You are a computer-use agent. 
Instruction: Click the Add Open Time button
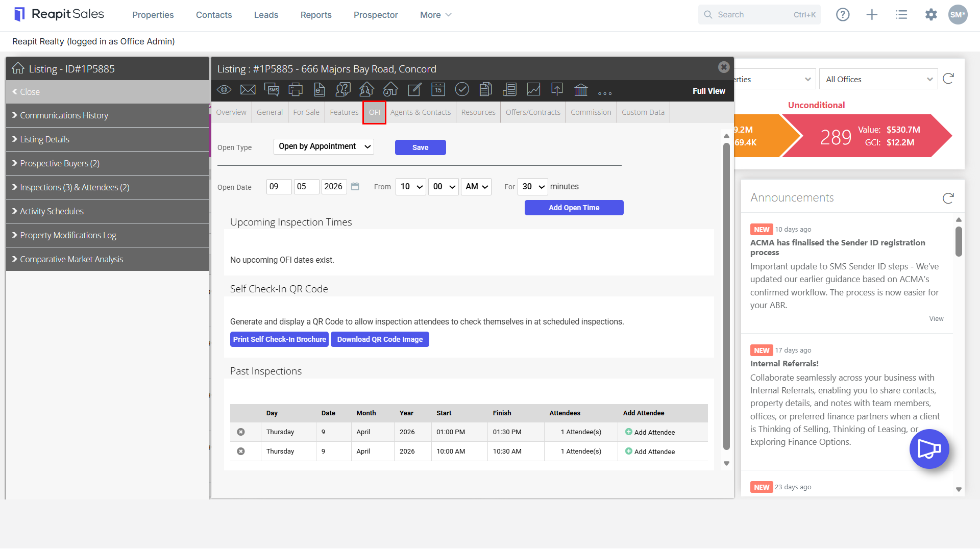[x=574, y=208]
